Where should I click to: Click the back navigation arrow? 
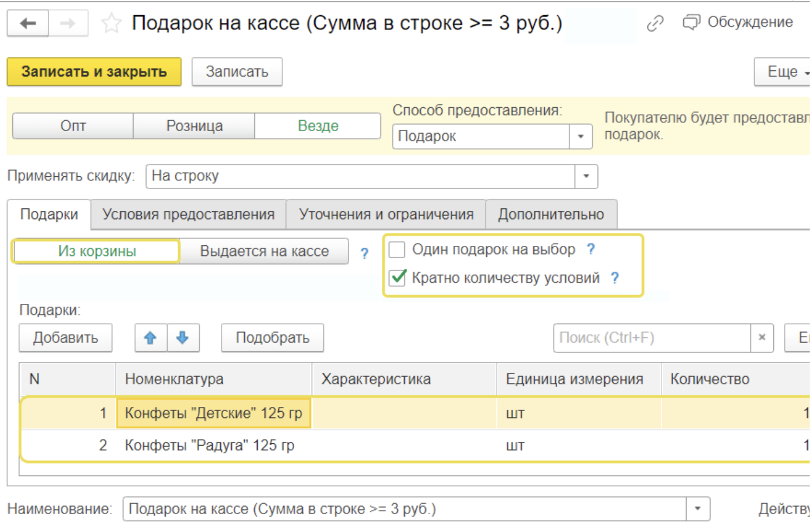(28, 23)
